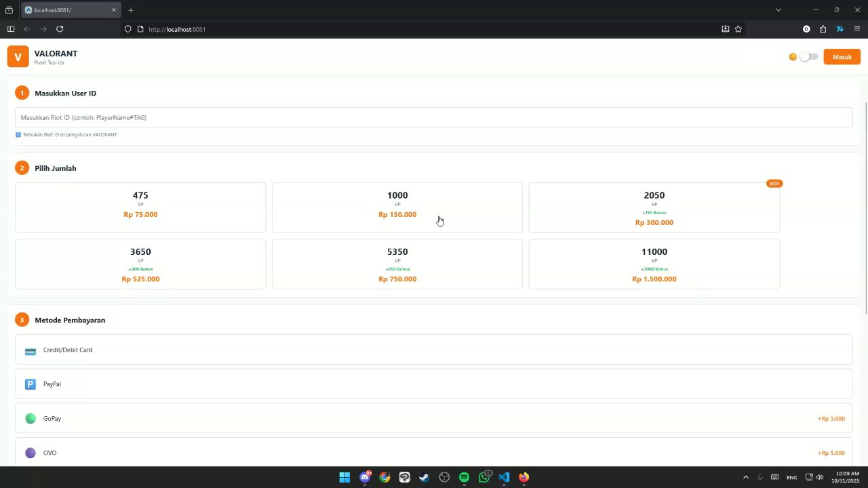Click the orange VALORANT V logo
This screenshot has height=488, width=868.
click(18, 57)
